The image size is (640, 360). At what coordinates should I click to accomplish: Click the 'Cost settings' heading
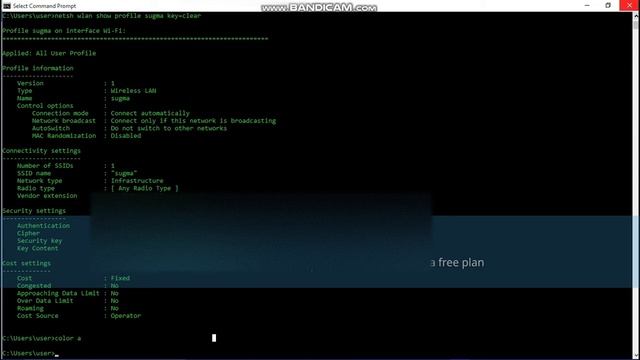(27, 263)
